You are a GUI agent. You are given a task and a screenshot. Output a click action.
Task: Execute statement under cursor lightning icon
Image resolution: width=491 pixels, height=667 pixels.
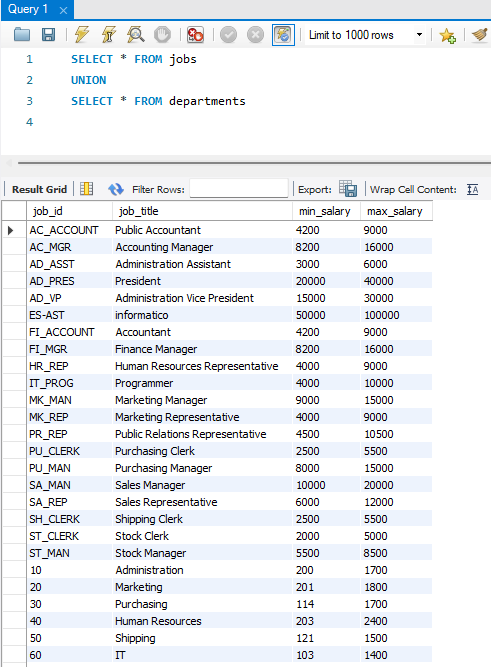pos(108,34)
